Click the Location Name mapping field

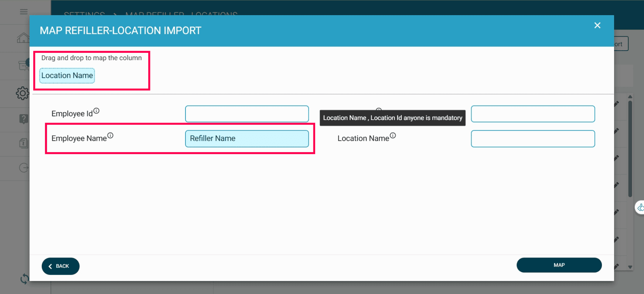(533, 139)
